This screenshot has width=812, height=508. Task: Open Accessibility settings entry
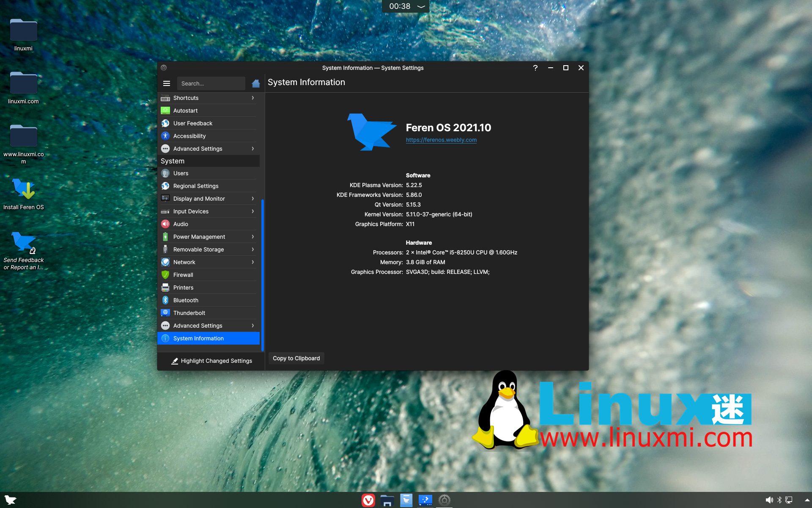click(x=208, y=136)
